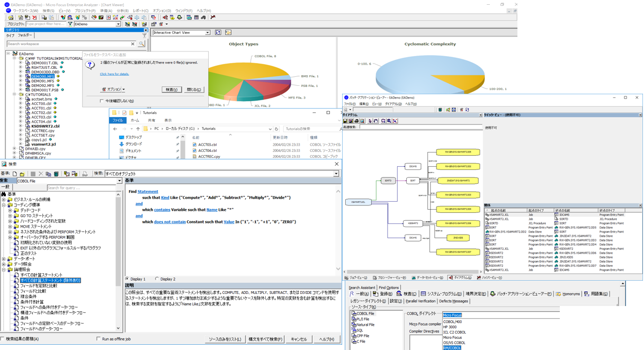The width and height of the screenshot is (644, 350).
Task: Open the Find Options tab
Action: point(389,288)
